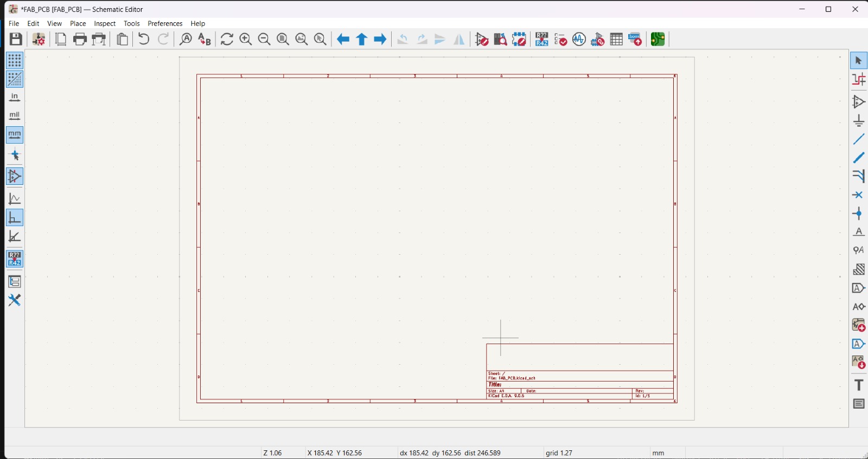The width and height of the screenshot is (868, 459).
Task: Click the Undo arrow in the toolbar
Action: coord(144,39)
